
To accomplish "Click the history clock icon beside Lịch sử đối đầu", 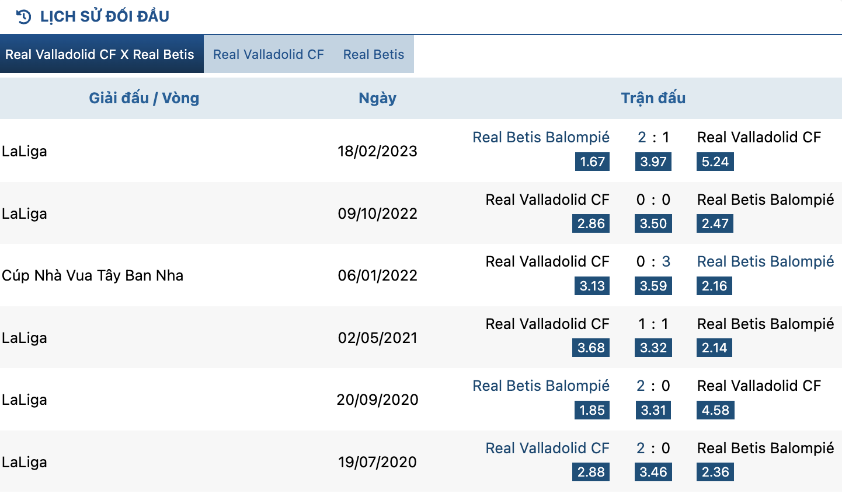I will pos(23,16).
